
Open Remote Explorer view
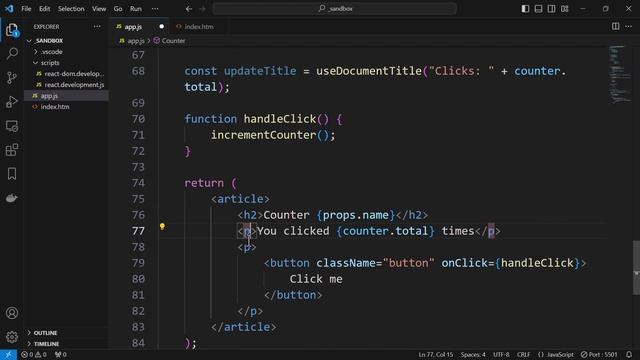(x=12, y=126)
